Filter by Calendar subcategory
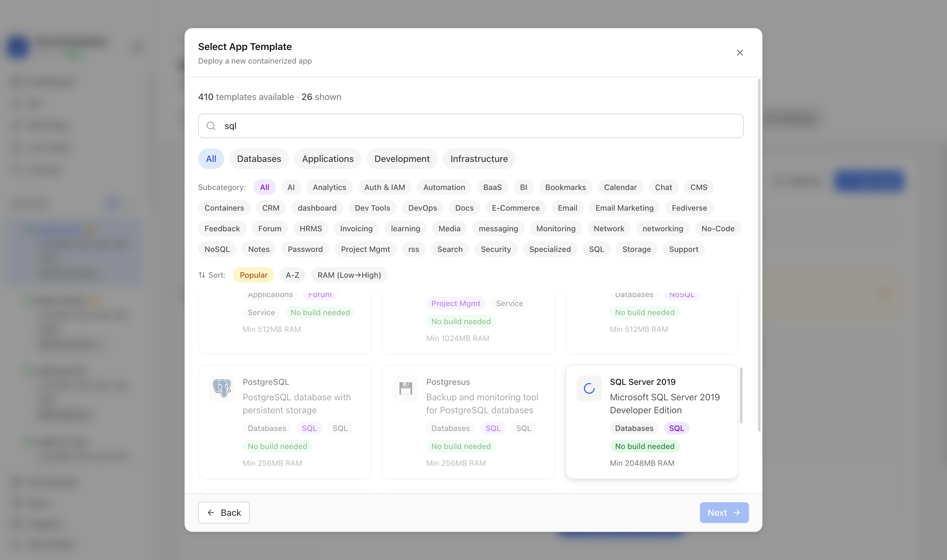This screenshot has height=560, width=947. point(620,187)
